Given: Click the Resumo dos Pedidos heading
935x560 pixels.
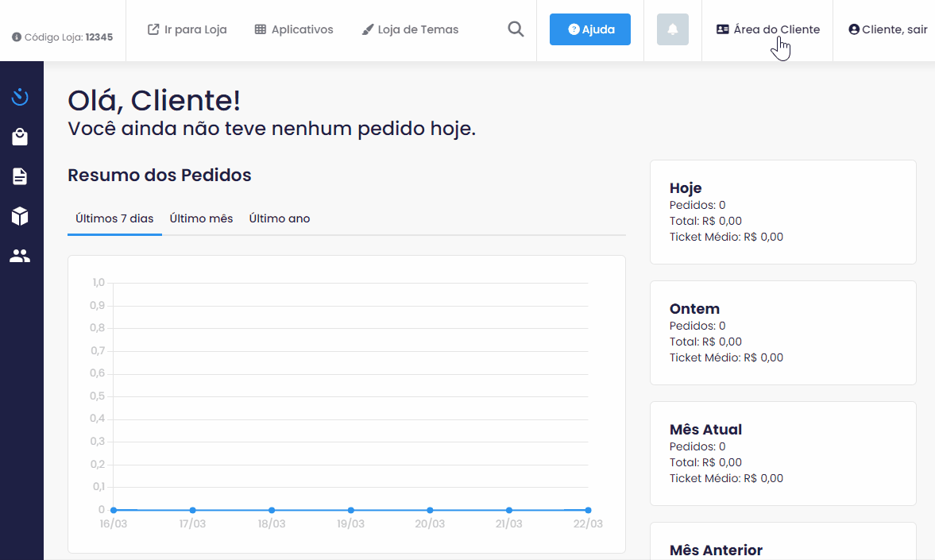Looking at the screenshot, I should (159, 176).
